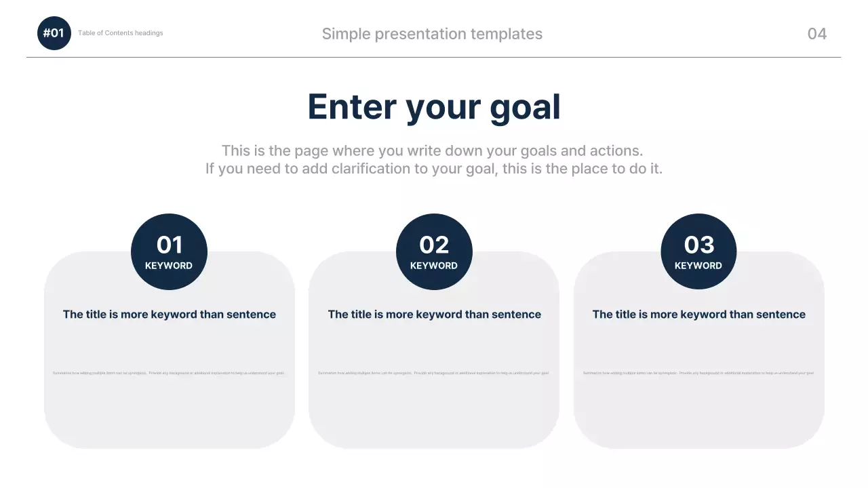
Task: Click the Table of Contents headings text
Action: pos(121,33)
